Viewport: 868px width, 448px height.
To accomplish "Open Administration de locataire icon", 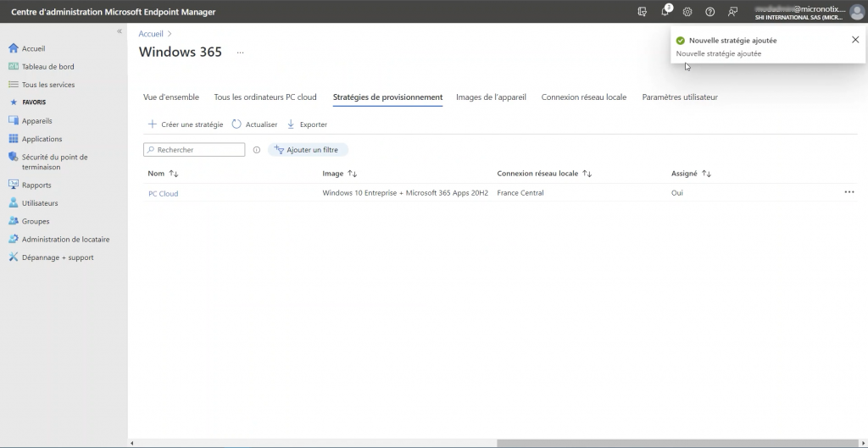I will [14, 240].
